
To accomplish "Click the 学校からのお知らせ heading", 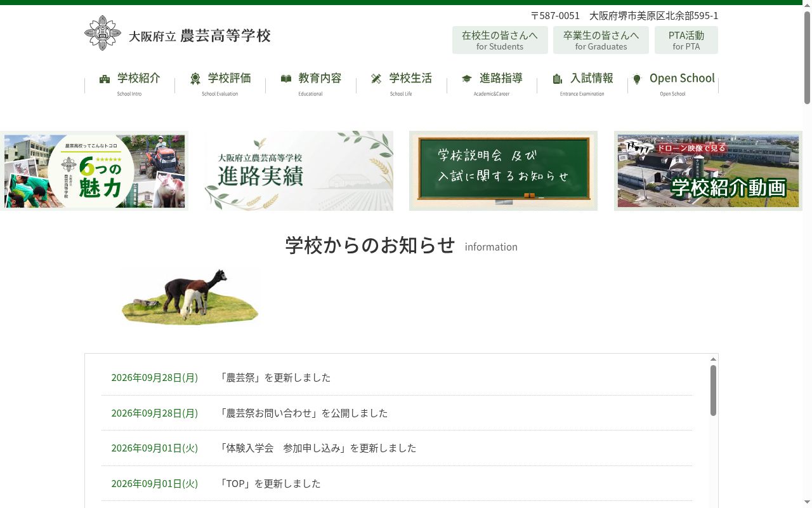I will point(370,245).
